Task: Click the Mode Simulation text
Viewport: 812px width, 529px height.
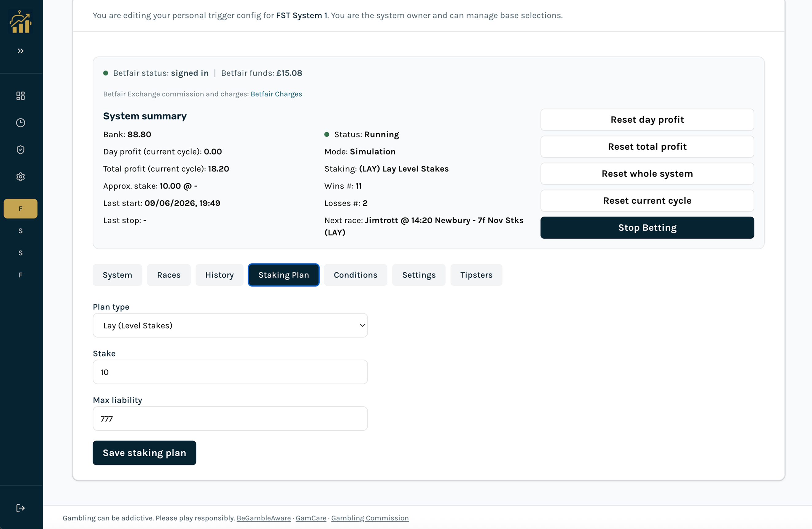Action: coord(360,152)
